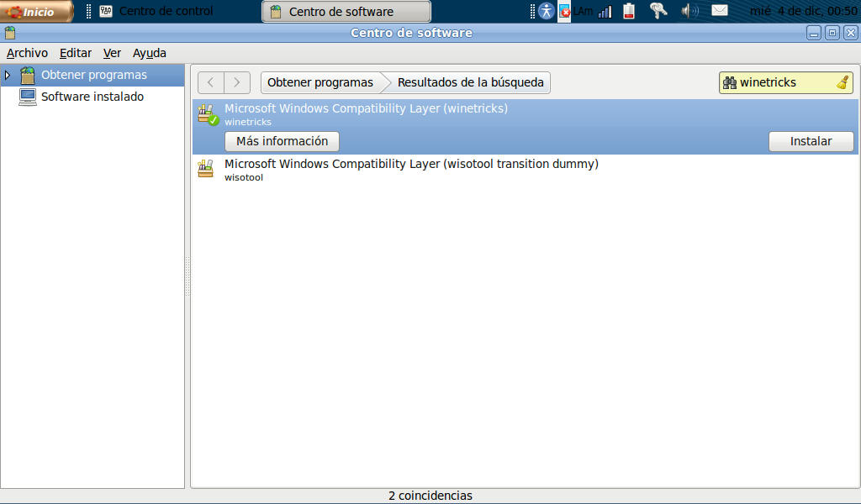Screen dimensions: 861x504
Task: Go back with the left arrow button
Action: click(x=211, y=83)
